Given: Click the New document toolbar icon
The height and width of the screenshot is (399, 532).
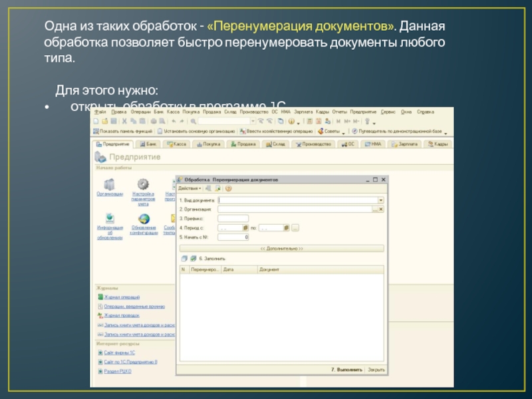Looking at the screenshot, I should pyautogui.click(x=96, y=121).
